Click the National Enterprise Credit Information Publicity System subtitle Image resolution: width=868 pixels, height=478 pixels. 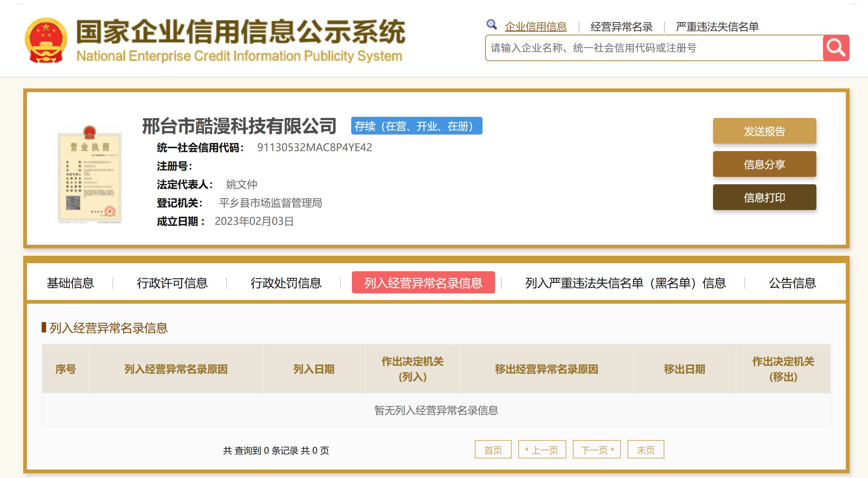coord(239,56)
